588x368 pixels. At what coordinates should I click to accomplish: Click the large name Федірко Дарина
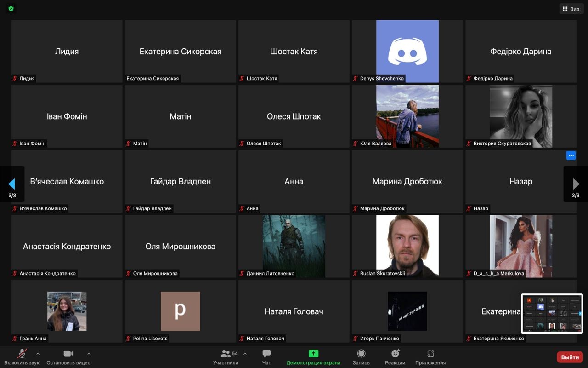(x=521, y=52)
